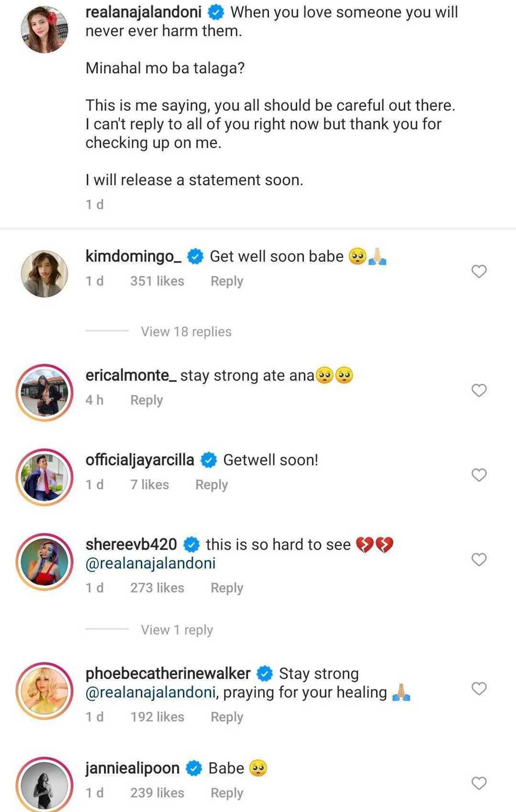Like ericalmonte_'s comment with the heart
Screen dimensions: 516x812
479,390
